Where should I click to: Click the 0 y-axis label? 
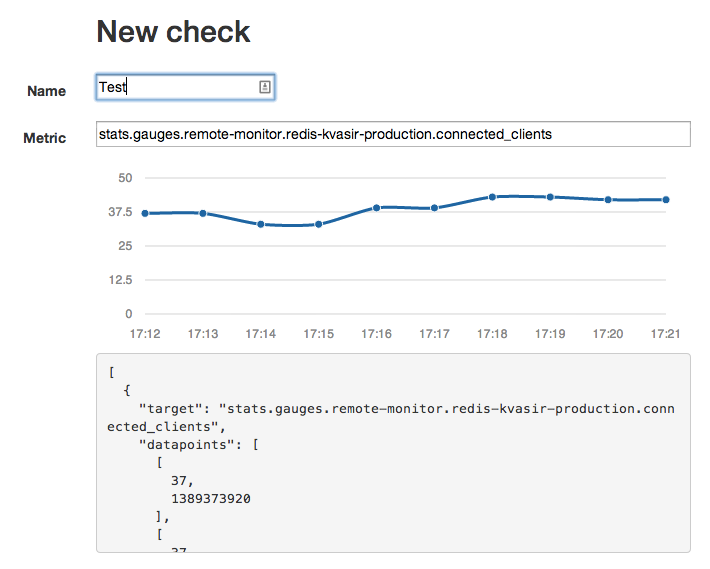[x=129, y=314]
